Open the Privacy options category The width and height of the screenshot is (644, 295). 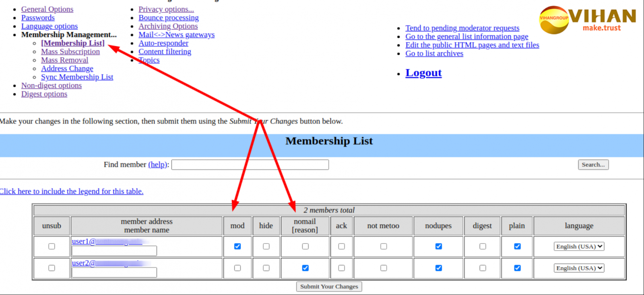[x=166, y=9]
